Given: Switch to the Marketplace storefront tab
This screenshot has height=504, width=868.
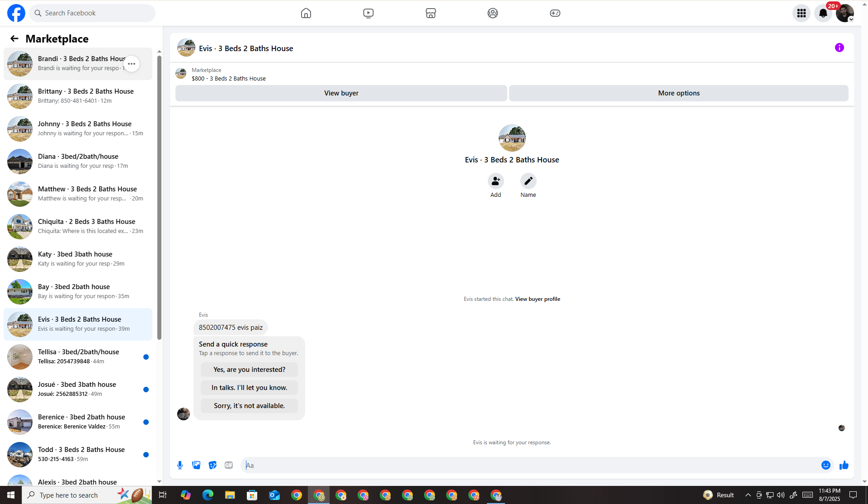Looking at the screenshot, I should click(430, 13).
